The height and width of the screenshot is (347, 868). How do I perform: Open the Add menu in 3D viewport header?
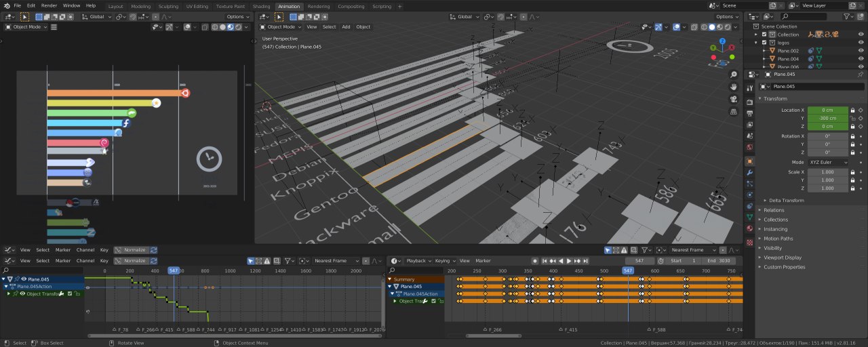pyautogui.click(x=346, y=27)
